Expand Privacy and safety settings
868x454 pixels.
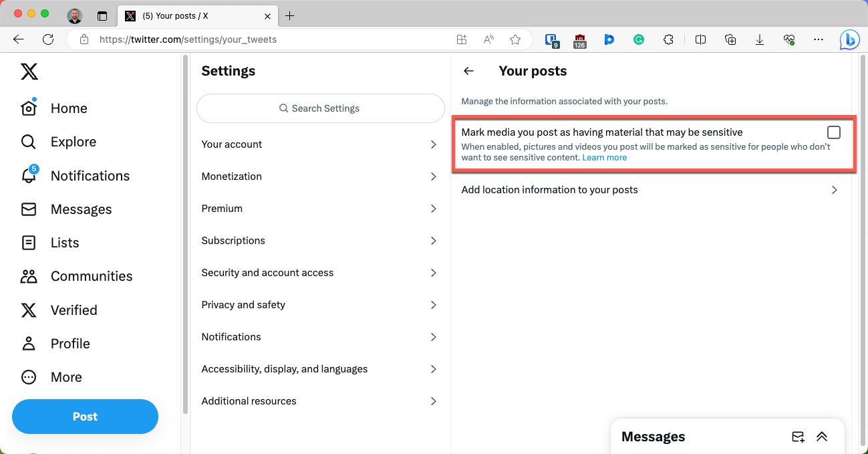click(x=319, y=304)
